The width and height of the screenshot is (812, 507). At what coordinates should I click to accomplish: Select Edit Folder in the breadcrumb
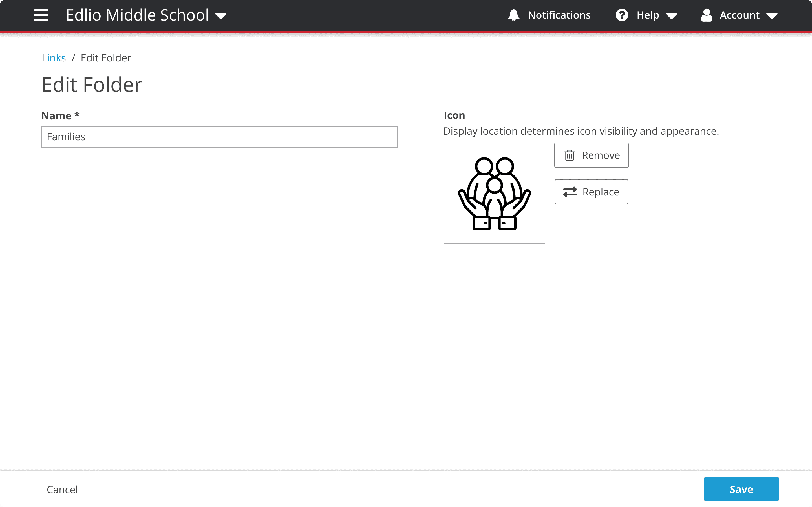(x=105, y=58)
